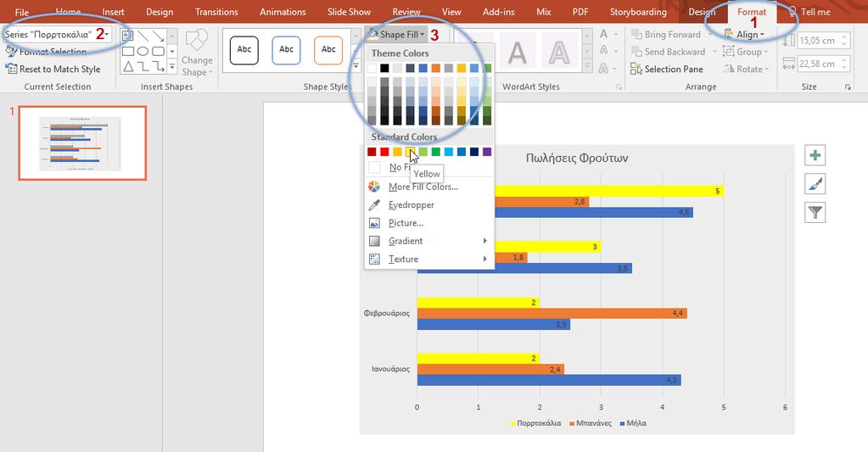Image resolution: width=868 pixels, height=452 pixels.
Task: Click Reset to Match Style button
Action: (53, 70)
